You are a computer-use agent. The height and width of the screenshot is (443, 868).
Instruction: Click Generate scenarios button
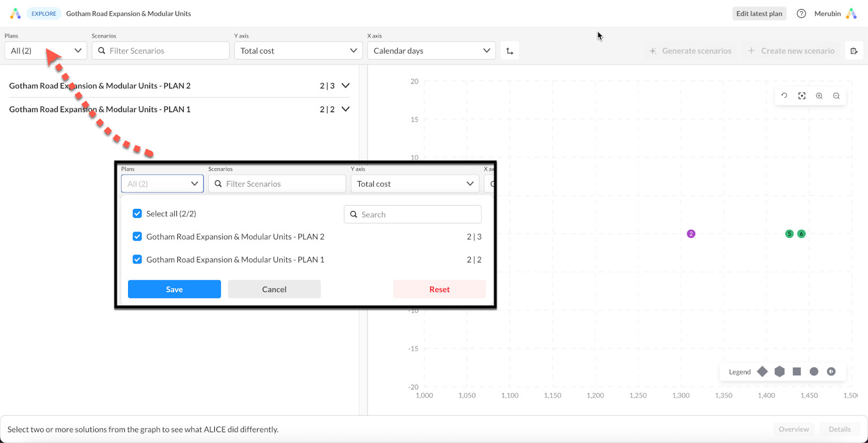tap(690, 51)
